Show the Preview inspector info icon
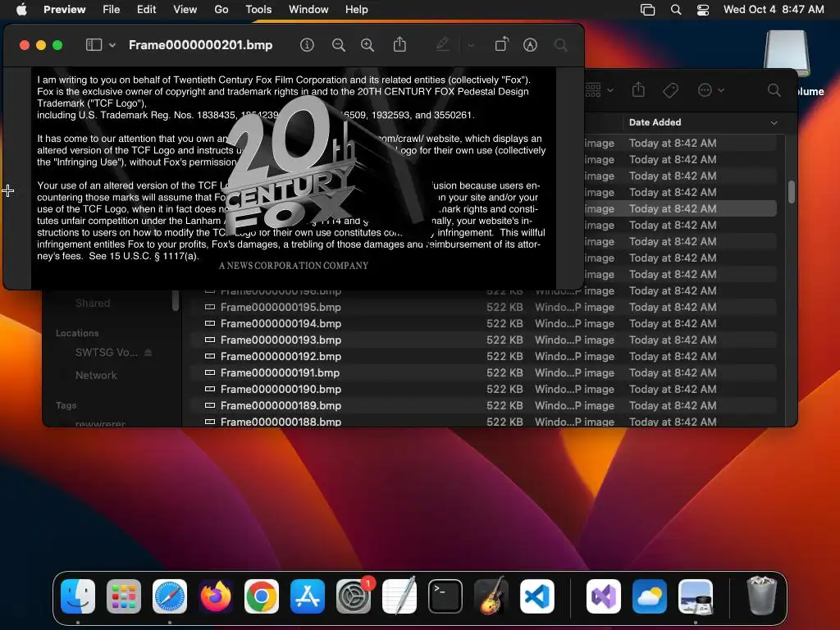The image size is (840, 630). point(307,45)
